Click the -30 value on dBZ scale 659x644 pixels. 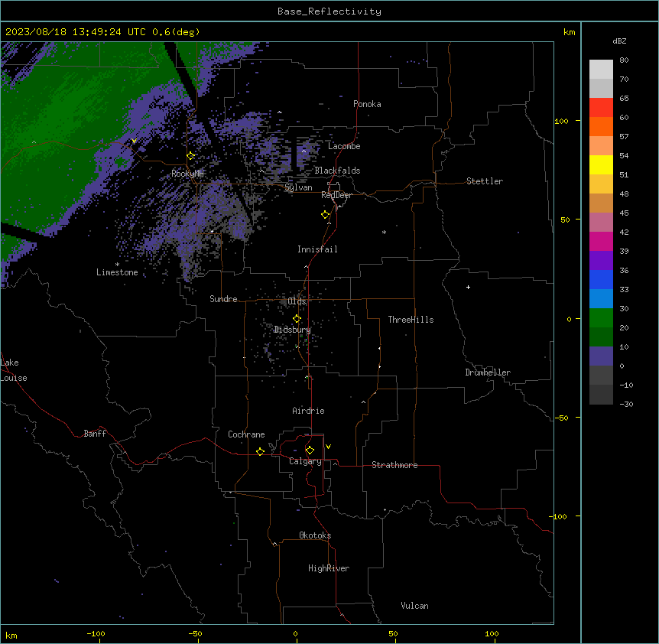point(626,404)
